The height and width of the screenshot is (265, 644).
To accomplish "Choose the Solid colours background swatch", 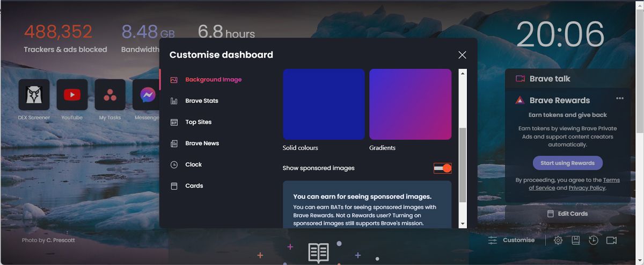I will (324, 104).
